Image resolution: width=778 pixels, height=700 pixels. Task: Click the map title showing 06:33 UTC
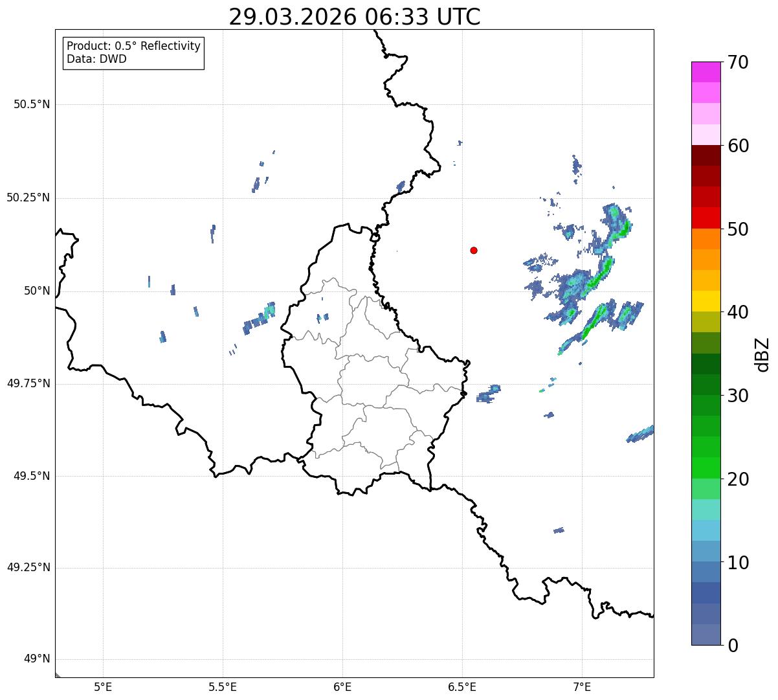[354, 17]
